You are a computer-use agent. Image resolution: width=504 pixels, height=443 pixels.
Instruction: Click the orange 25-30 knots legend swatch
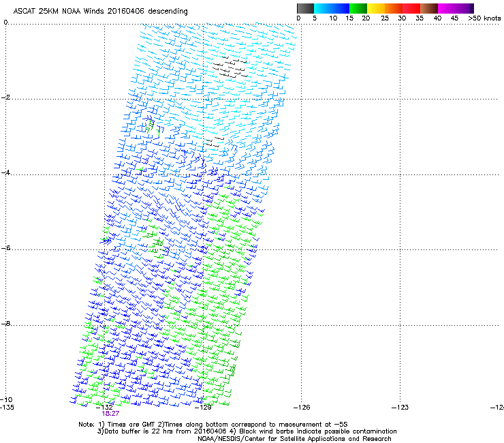coord(394,8)
